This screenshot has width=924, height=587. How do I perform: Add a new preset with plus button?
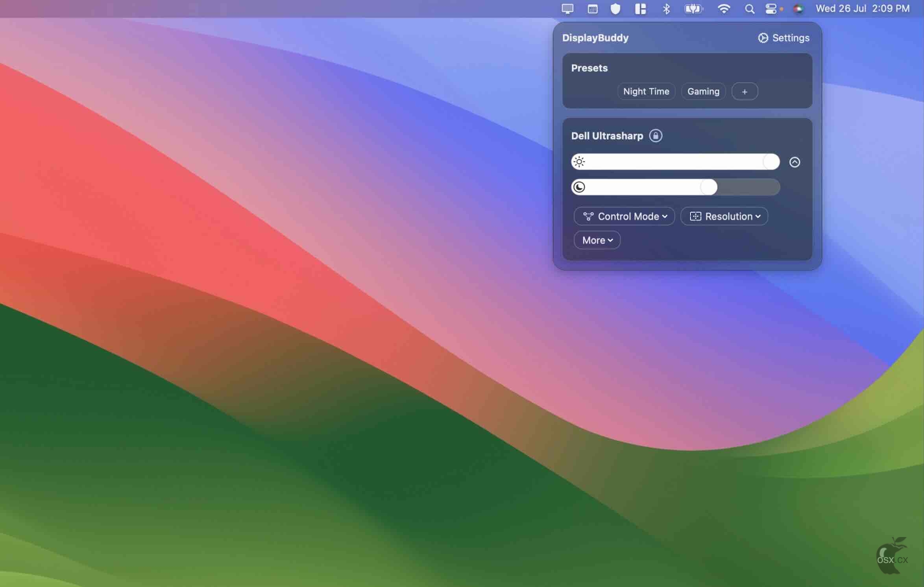coord(744,91)
